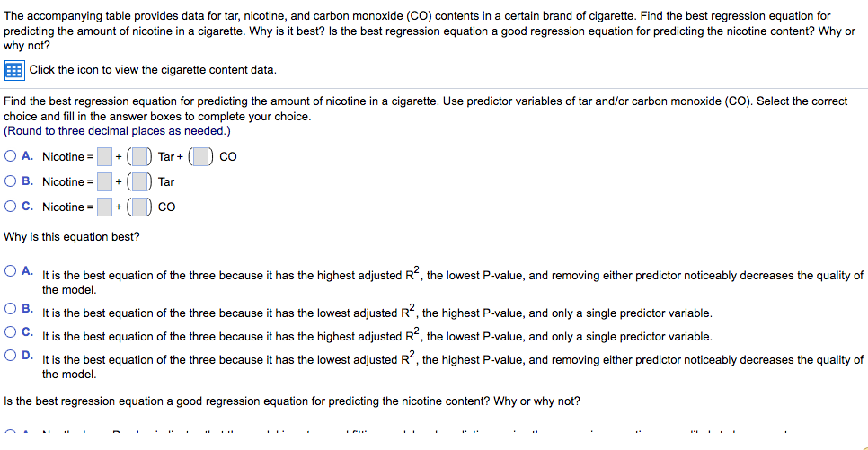Click the CO coefficient box in choice A

pos(201,157)
